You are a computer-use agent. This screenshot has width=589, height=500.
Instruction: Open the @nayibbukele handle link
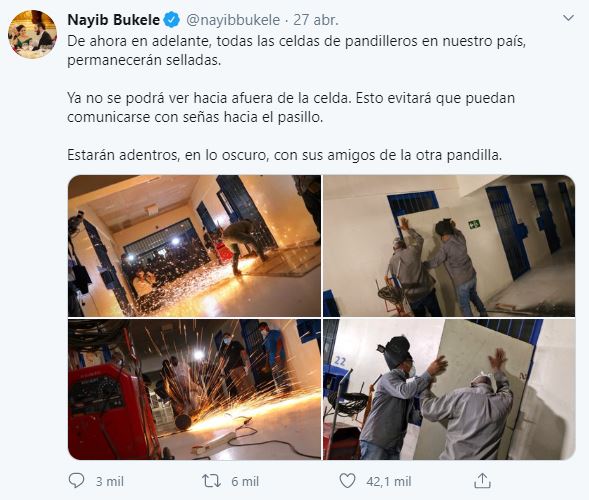[233, 20]
